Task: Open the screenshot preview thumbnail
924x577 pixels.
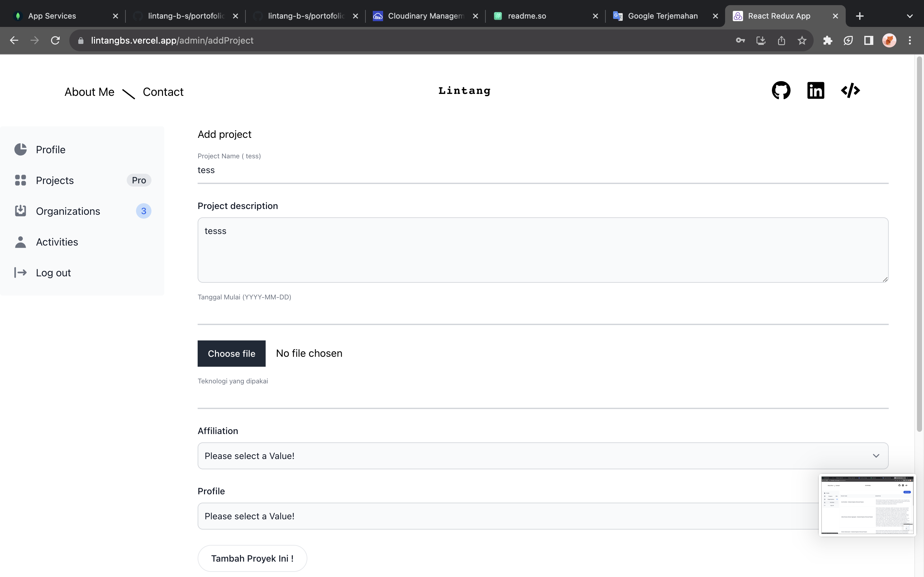Action: click(867, 505)
